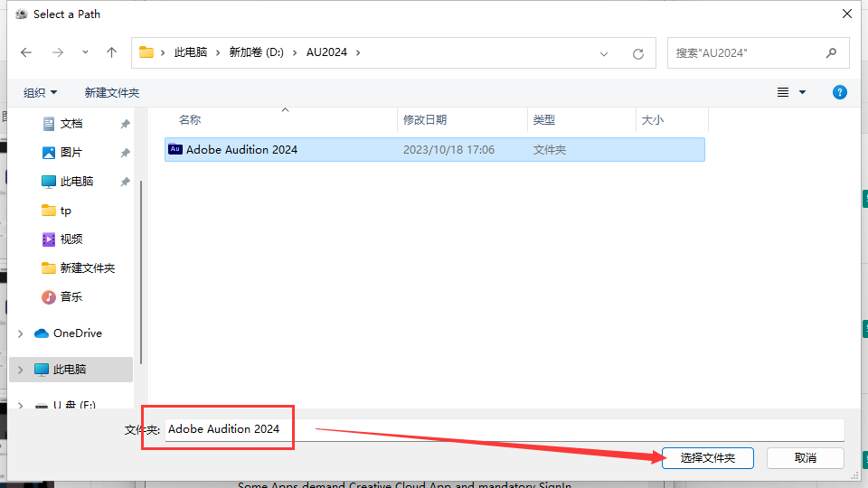Select OneDrive in the navigation pane
The image size is (868, 488).
click(x=78, y=333)
